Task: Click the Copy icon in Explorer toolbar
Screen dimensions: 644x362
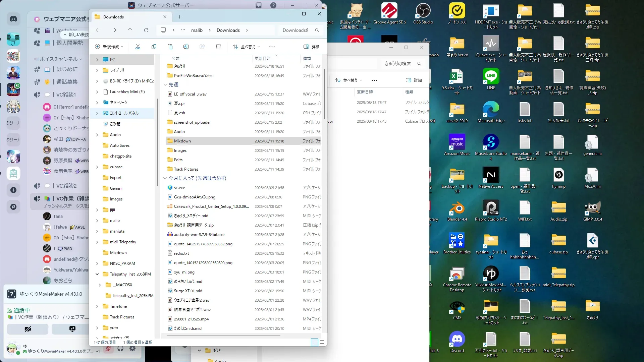Action: tap(154, 47)
